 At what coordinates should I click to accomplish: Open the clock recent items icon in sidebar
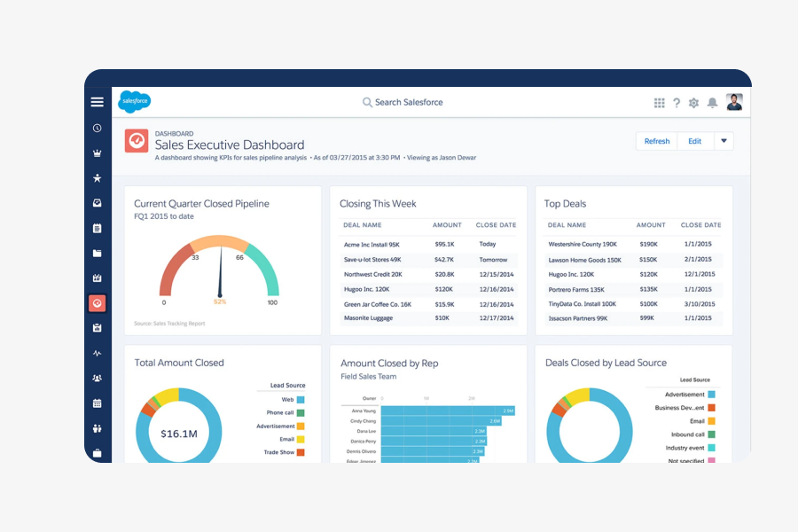coord(98,129)
